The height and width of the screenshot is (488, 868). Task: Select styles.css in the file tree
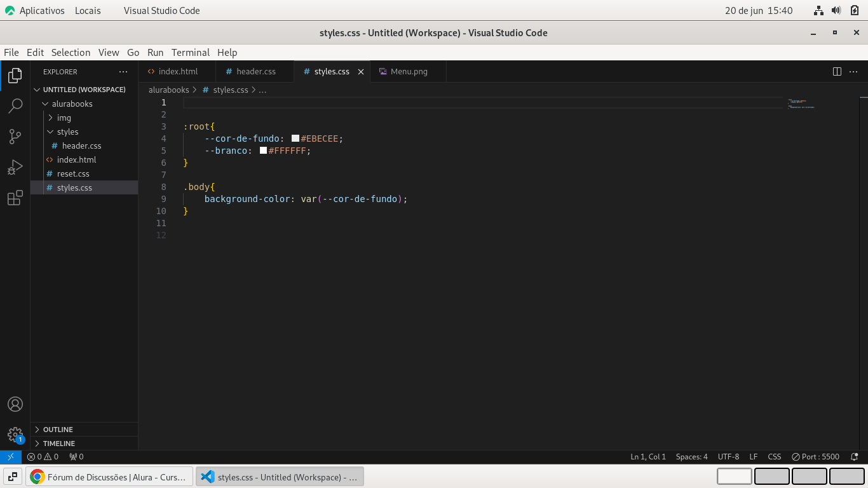[x=84, y=187]
